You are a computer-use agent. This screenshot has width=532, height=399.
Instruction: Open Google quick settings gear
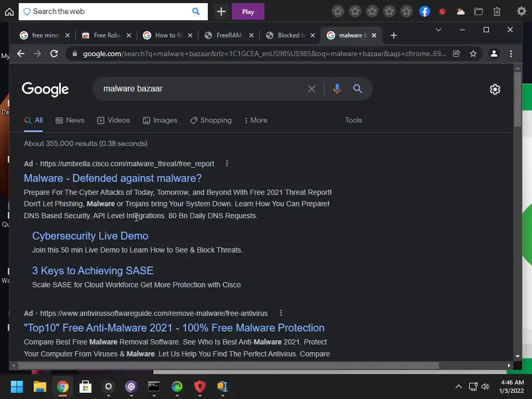click(495, 89)
